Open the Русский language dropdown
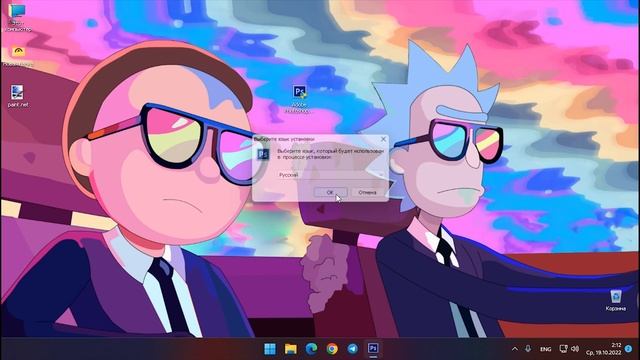 [330, 175]
